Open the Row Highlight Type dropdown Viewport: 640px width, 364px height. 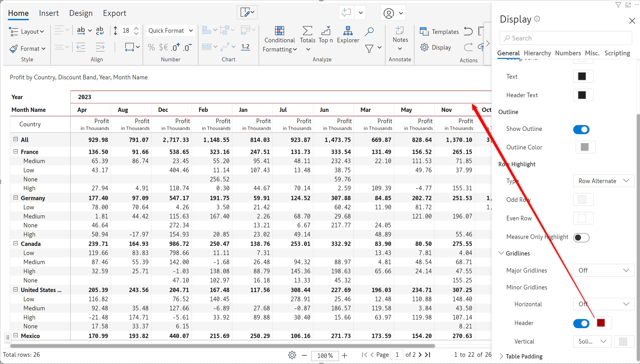pyautogui.click(x=603, y=181)
